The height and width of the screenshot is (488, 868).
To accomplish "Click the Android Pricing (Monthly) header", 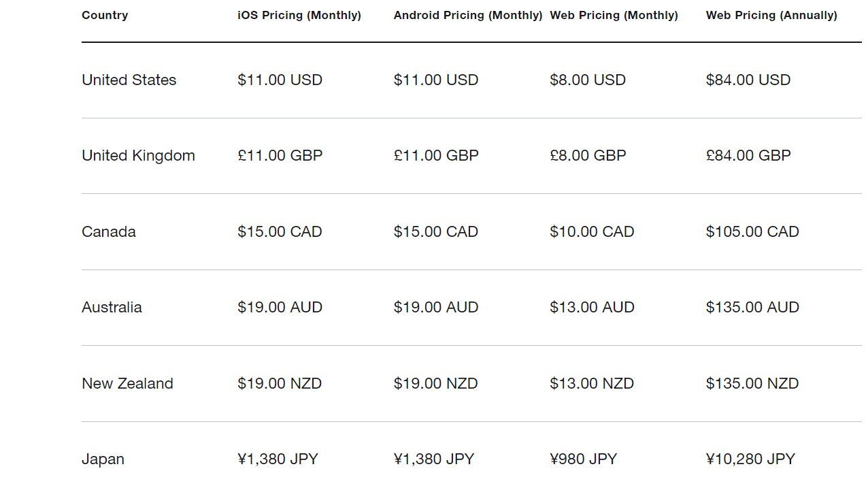I will (468, 15).
